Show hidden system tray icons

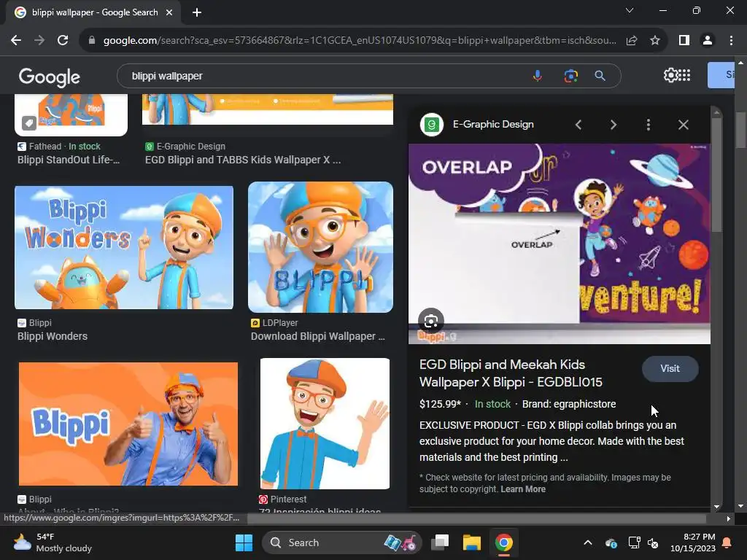pyautogui.click(x=588, y=542)
